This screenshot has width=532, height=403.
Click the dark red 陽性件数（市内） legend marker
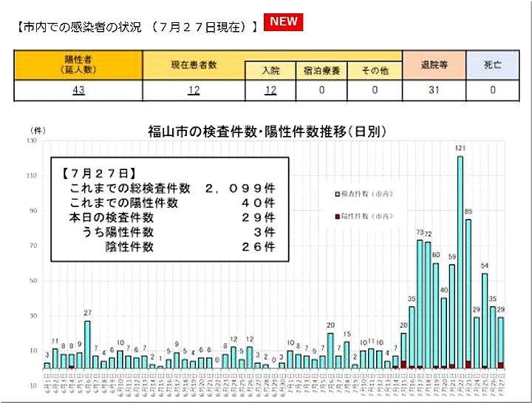coord(338,217)
